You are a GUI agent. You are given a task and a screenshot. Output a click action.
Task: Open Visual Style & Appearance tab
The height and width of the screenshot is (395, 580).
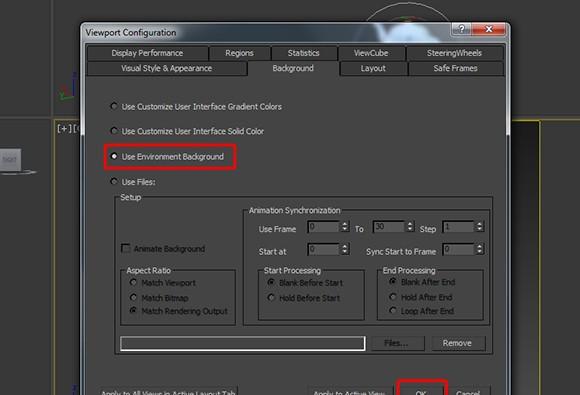pos(166,68)
